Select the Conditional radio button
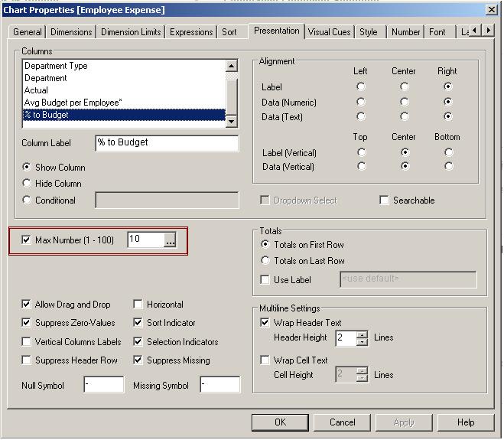 pos(27,200)
